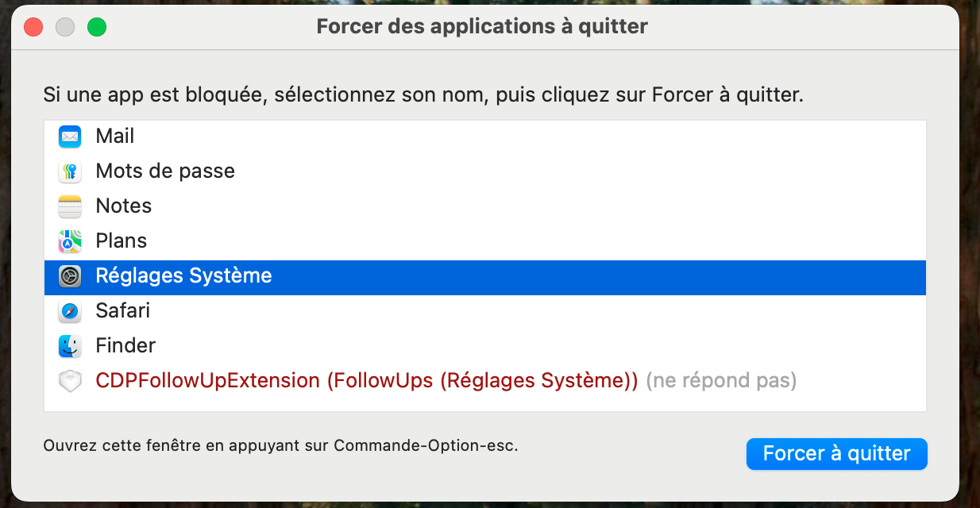Image resolution: width=980 pixels, height=508 pixels.
Task: Click the Réglages Système gear icon
Action: (x=70, y=276)
